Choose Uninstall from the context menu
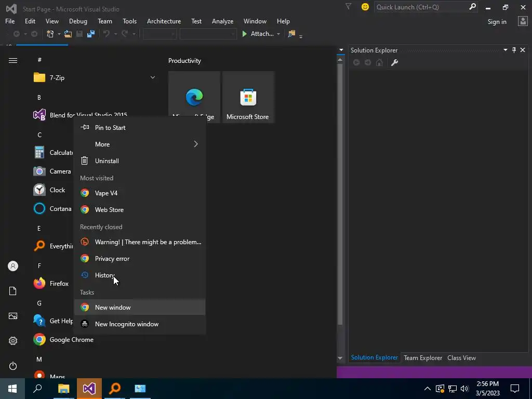 (140, 161)
